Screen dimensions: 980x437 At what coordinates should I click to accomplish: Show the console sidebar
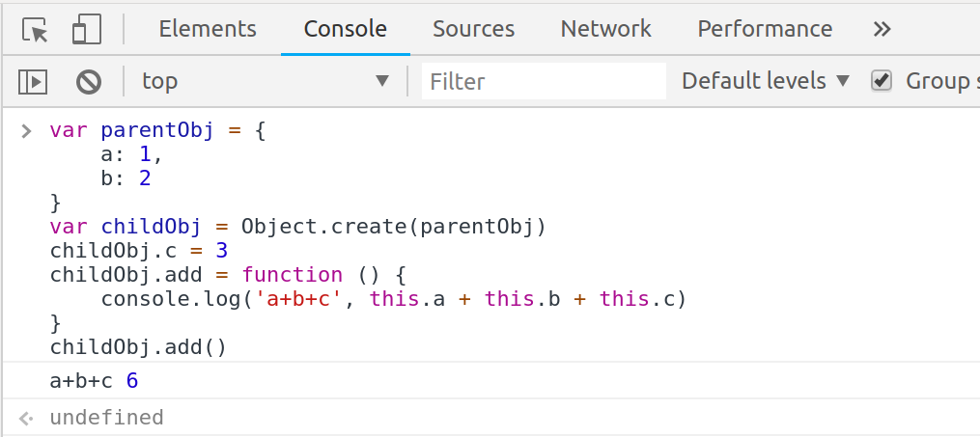pyautogui.click(x=34, y=82)
